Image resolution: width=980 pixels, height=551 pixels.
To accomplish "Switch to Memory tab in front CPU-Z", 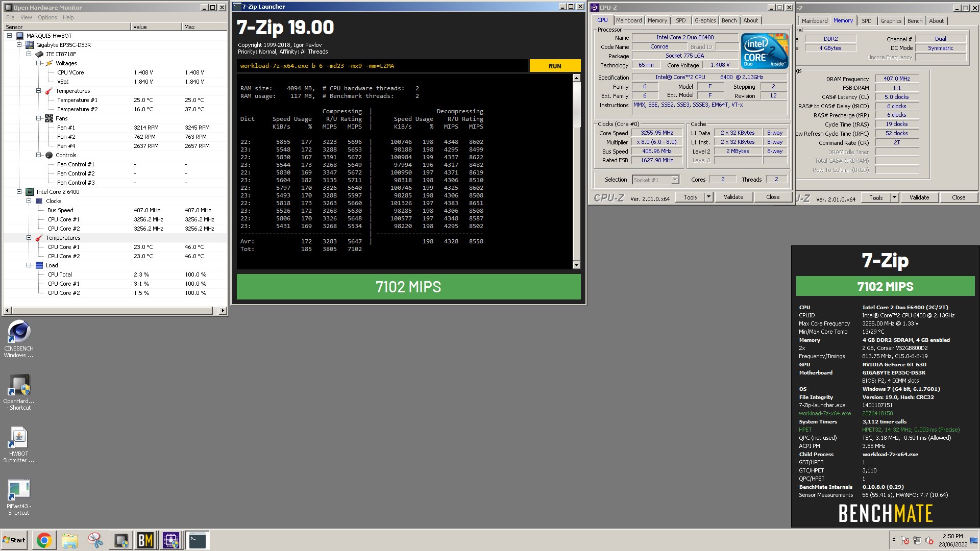I will [657, 20].
